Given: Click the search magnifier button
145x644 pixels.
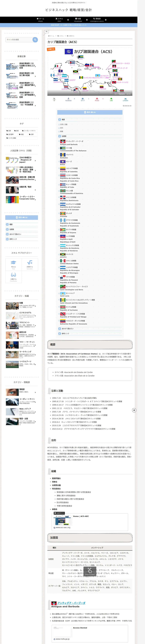Looking at the screenshot, I should tap(35, 39).
